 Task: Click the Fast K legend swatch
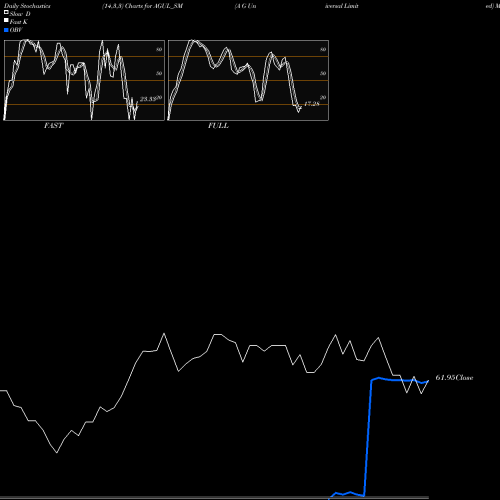tap(6, 21)
